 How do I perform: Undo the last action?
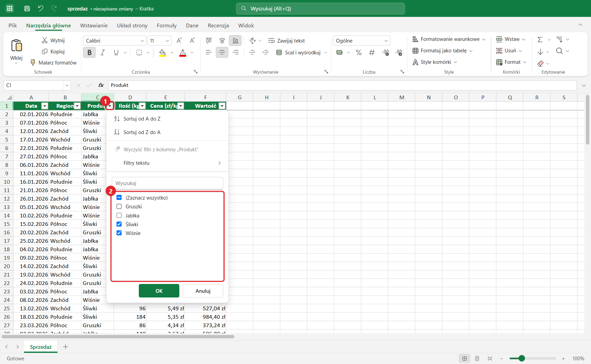pyautogui.click(x=41, y=8)
